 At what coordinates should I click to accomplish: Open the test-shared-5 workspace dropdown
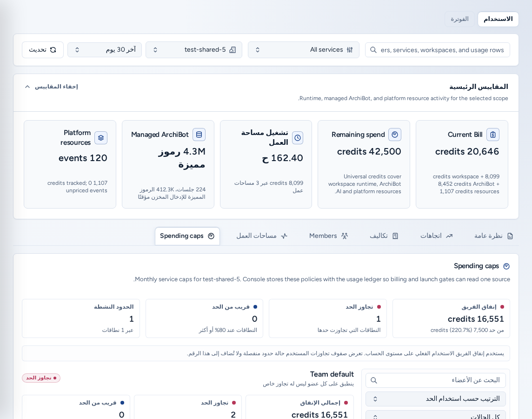point(194,50)
